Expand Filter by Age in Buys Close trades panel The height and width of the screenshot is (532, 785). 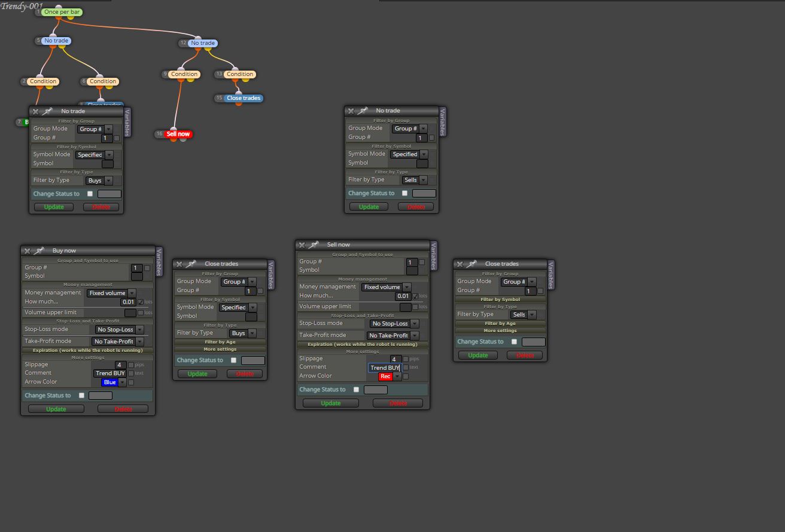220,342
